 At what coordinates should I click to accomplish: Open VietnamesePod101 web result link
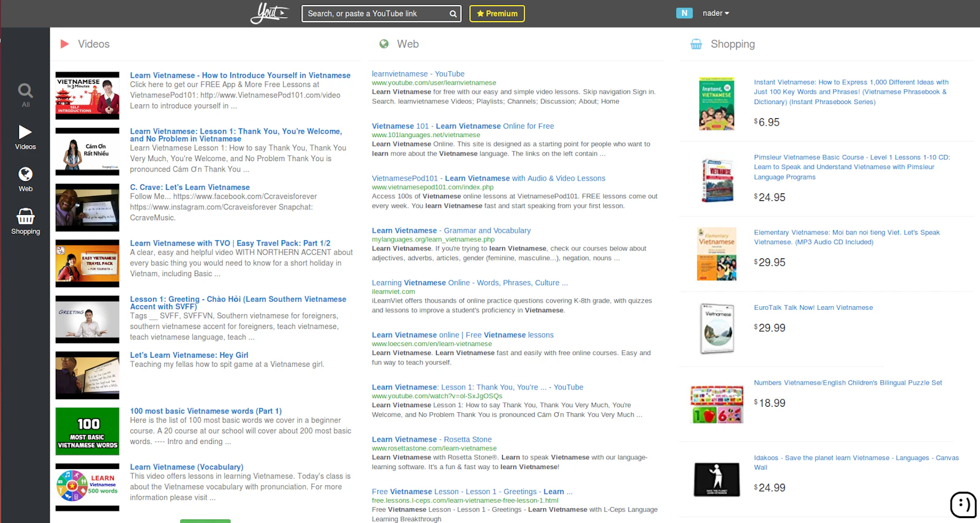488,178
